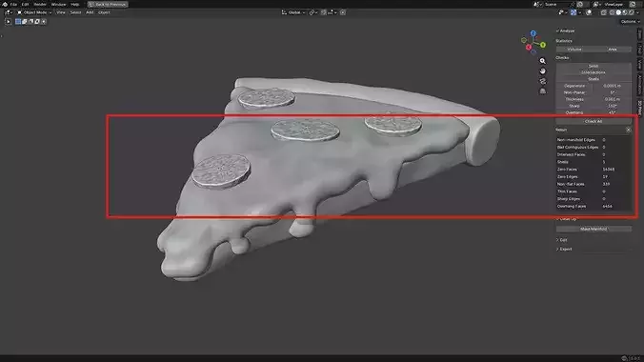Switch to the Tool sidebar tab

[x=639, y=49]
